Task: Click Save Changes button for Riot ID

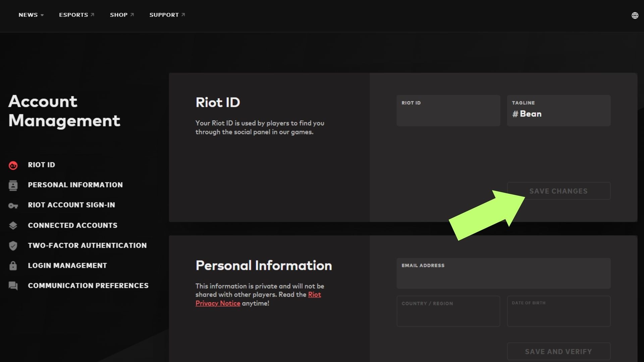Action: click(x=558, y=190)
